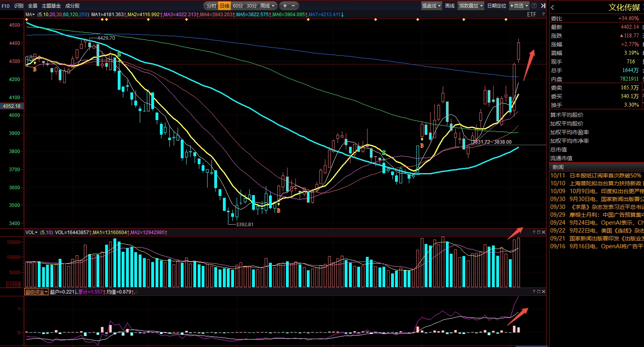Zoom in the chart with plus button

(x=285, y=6)
